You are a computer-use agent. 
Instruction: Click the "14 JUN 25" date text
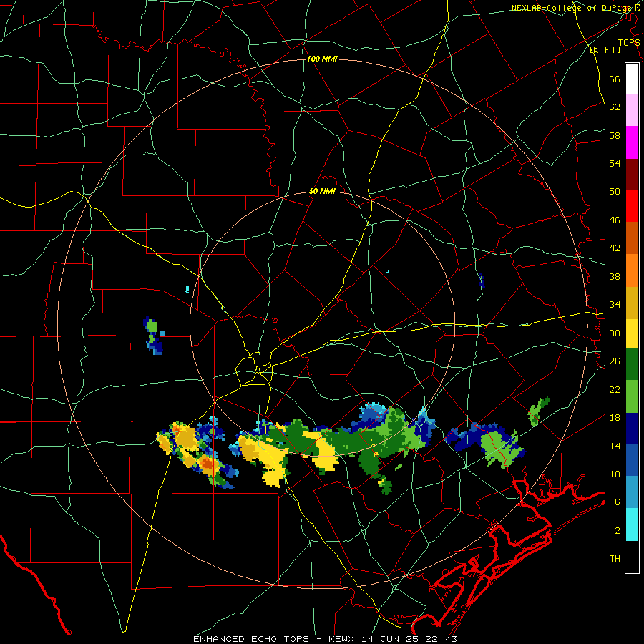click(390, 639)
